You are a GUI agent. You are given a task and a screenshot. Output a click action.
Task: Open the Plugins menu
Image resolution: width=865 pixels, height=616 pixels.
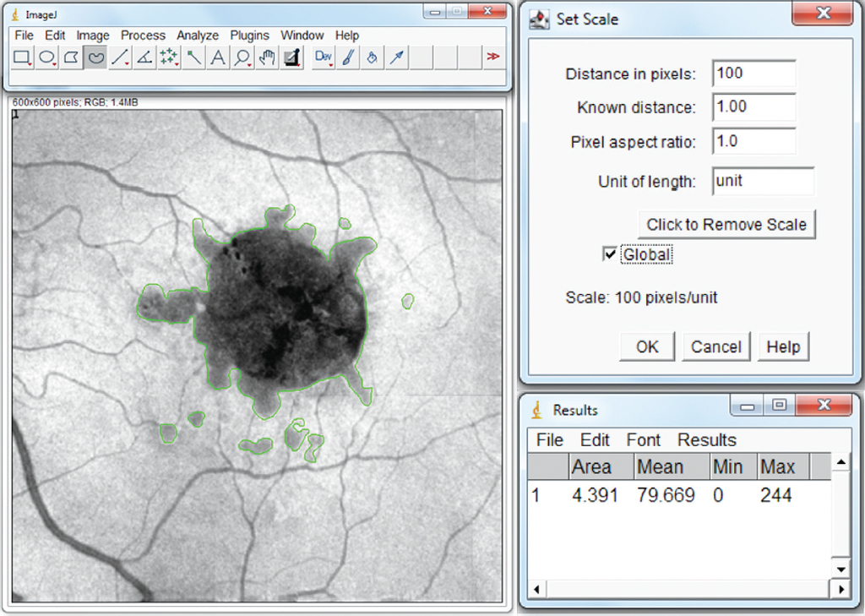pyautogui.click(x=249, y=35)
